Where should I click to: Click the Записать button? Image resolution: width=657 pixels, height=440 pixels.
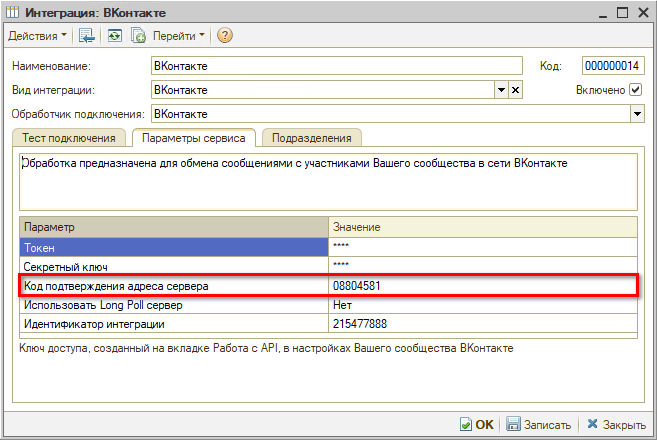click(x=538, y=424)
